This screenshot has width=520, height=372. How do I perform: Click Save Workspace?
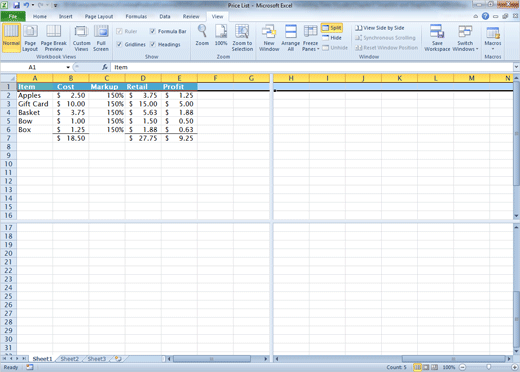click(x=437, y=38)
